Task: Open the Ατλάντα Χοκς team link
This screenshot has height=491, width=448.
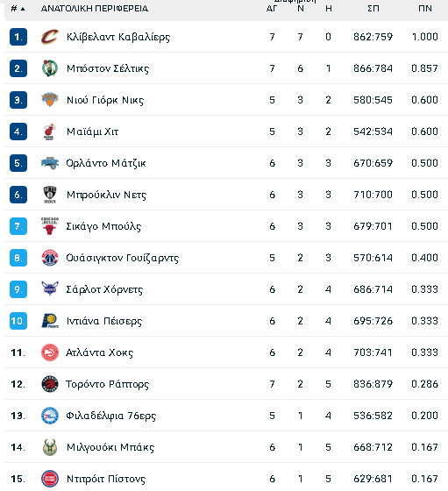Action: [100, 352]
